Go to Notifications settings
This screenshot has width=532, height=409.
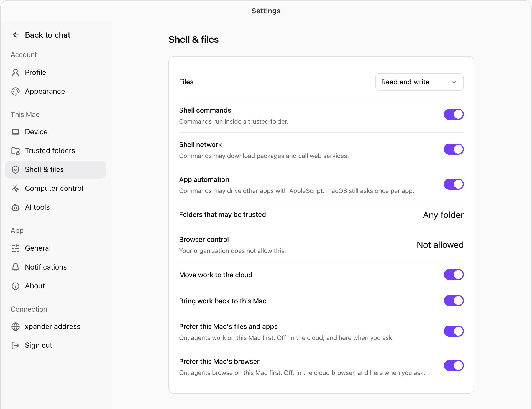tap(56, 267)
